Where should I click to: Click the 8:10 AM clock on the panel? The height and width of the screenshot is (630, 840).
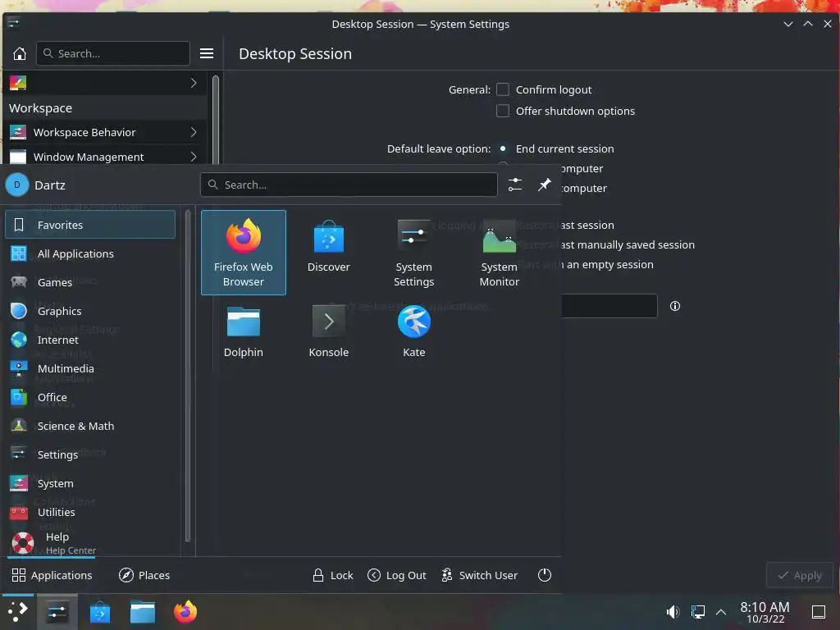(x=765, y=612)
